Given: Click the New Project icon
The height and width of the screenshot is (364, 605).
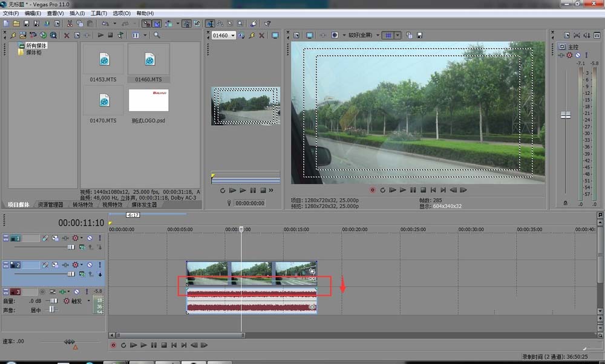Looking at the screenshot, I should tap(6, 24).
